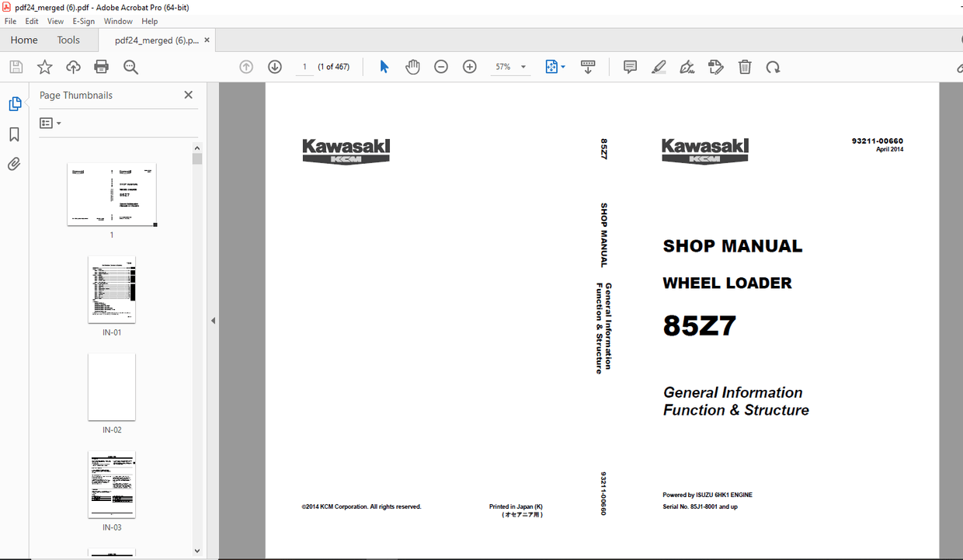
Task: Open the Page Thumbnails panel icon
Action: click(15, 103)
